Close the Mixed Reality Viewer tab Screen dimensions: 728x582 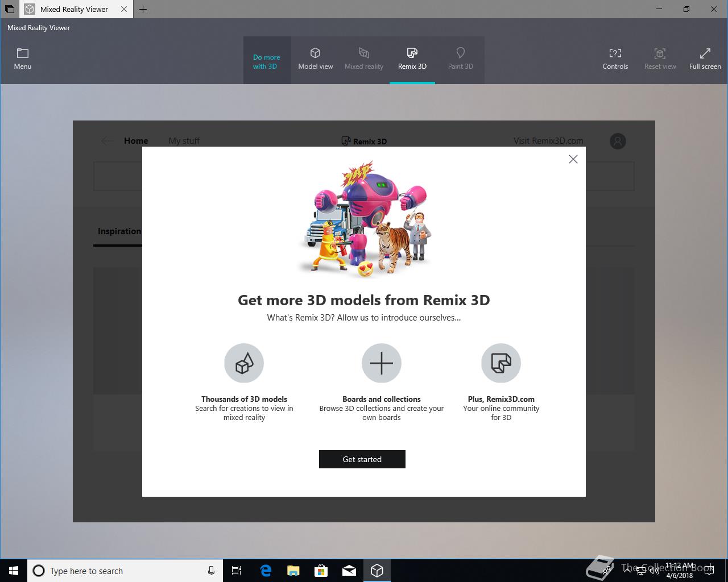(124, 9)
